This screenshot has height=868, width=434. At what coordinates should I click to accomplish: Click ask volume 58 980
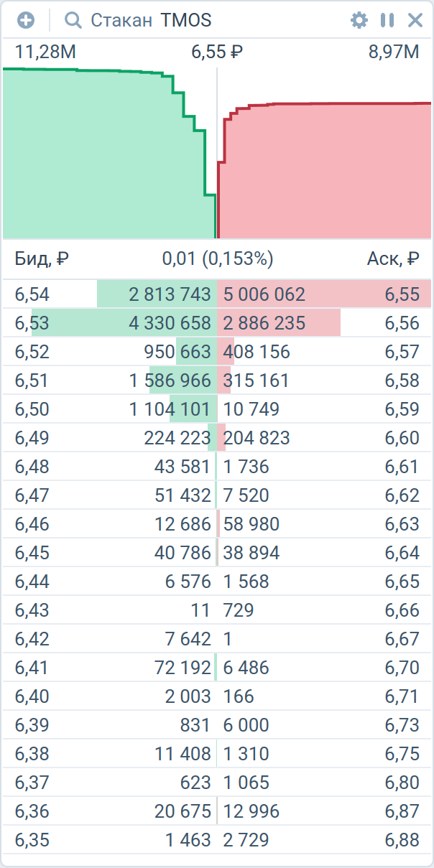click(x=251, y=524)
